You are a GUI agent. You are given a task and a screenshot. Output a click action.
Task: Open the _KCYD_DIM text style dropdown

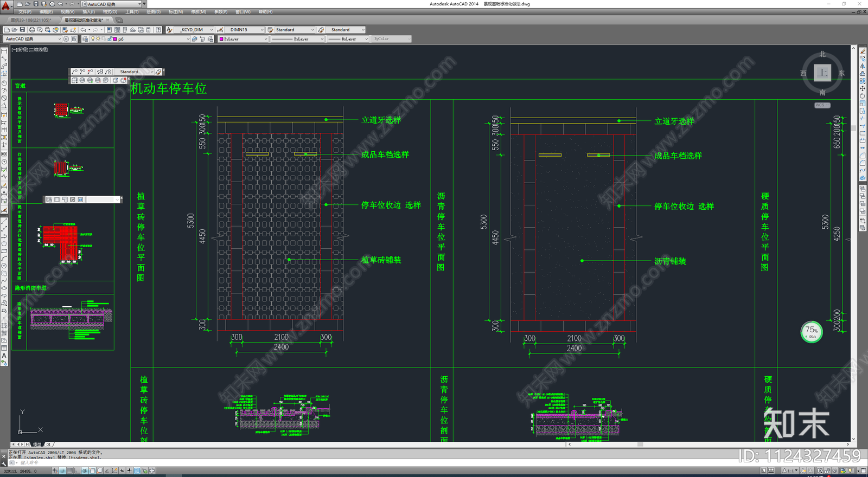click(194, 30)
